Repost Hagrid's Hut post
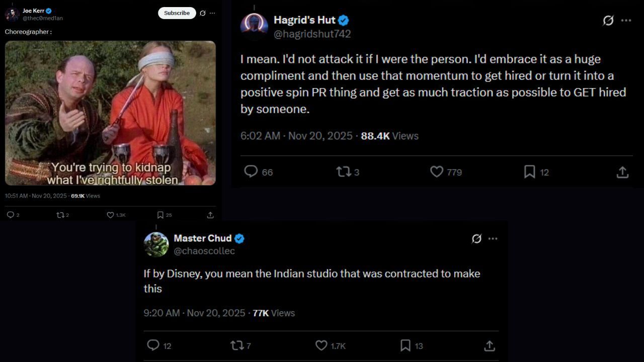The width and height of the screenshot is (644, 362). coord(344,172)
